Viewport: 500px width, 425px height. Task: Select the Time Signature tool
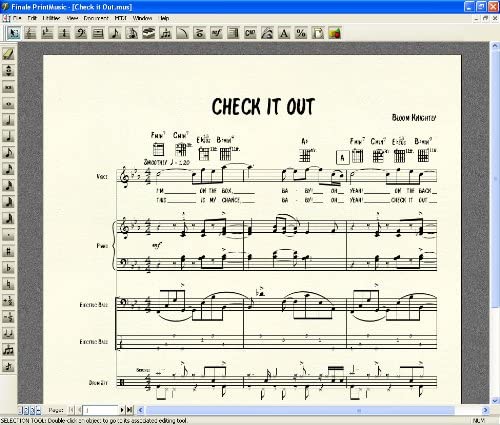point(64,33)
